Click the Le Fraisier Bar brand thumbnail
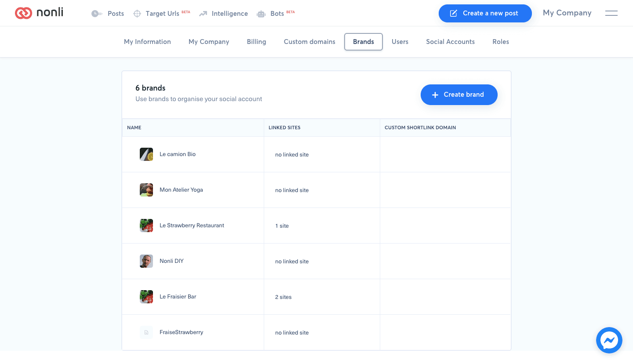 (146, 297)
